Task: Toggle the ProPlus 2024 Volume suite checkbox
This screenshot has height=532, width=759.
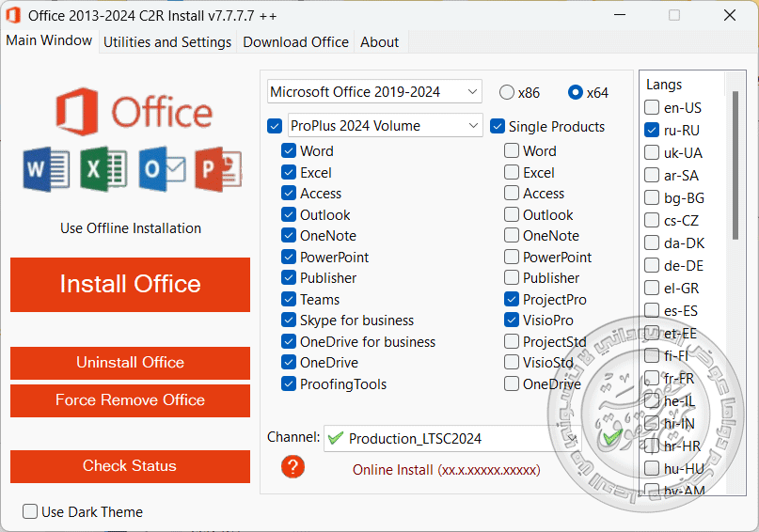Action: (x=275, y=126)
